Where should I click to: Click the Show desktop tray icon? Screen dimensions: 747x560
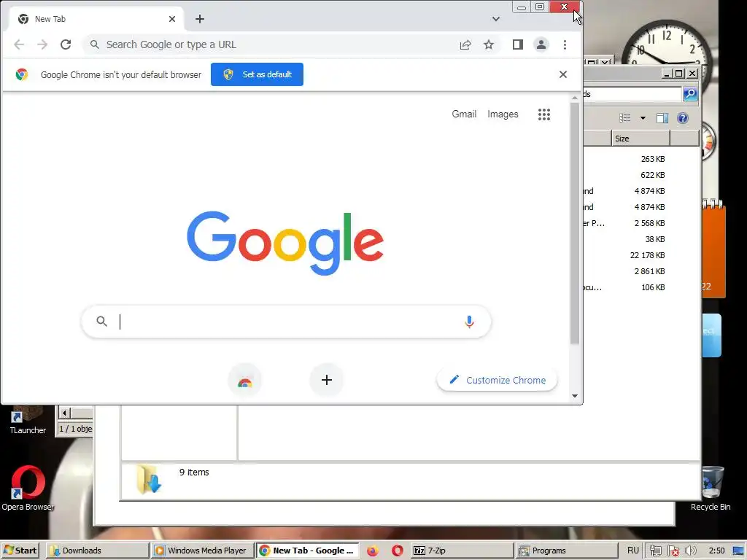point(738,551)
